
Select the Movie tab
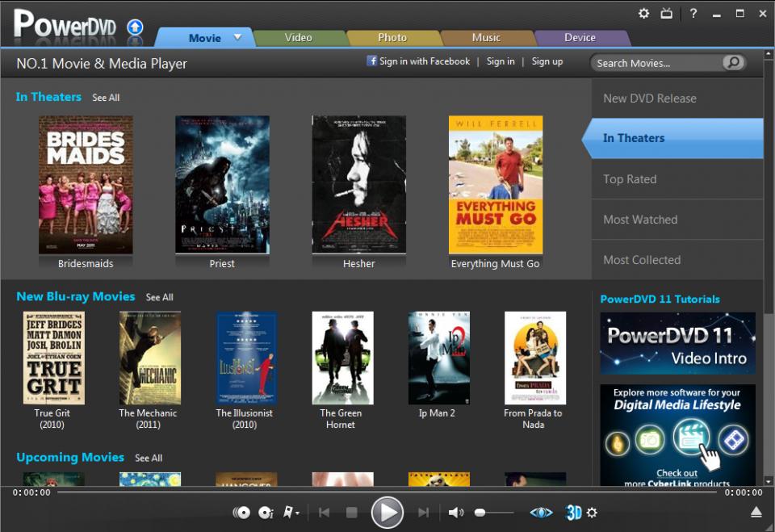204,38
